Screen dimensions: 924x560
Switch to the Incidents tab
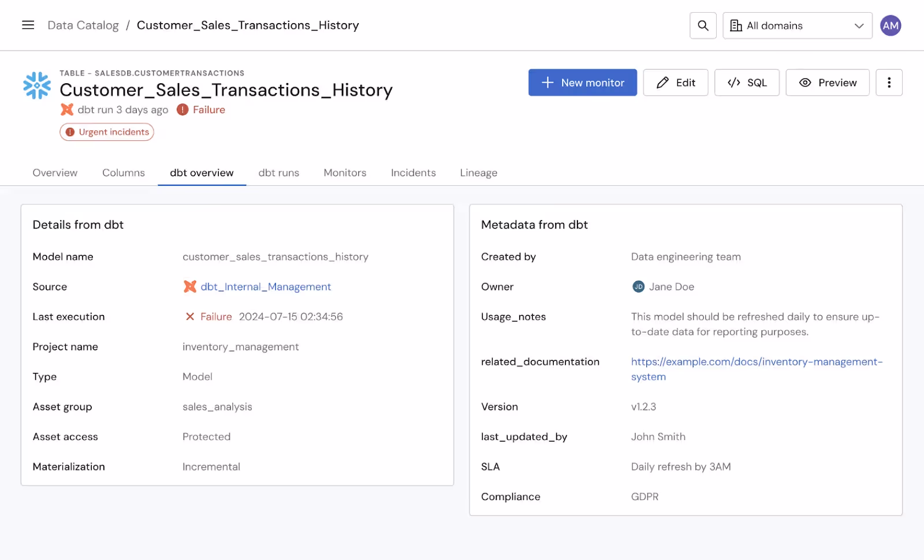click(x=413, y=173)
